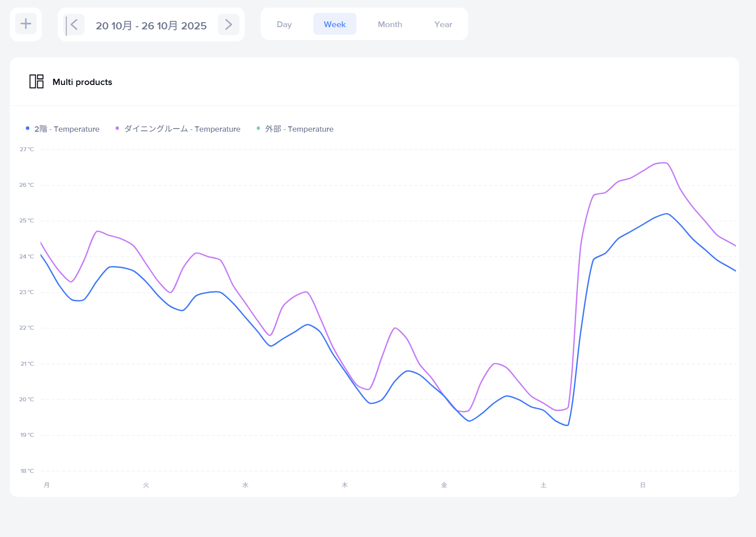Viewport: 756px width, 537px height.
Task: Click the purple ダイニングルーム legend dot
Action: (117, 129)
